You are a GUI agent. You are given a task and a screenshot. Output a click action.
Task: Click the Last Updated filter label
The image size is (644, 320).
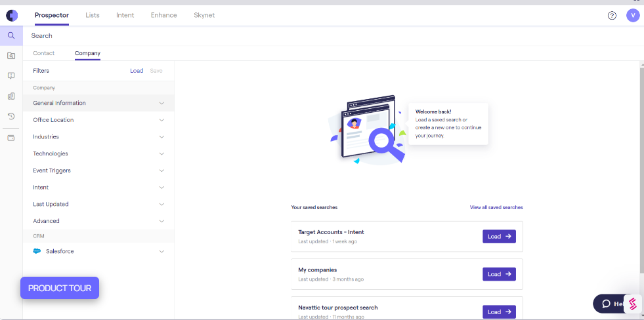pos(51,205)
